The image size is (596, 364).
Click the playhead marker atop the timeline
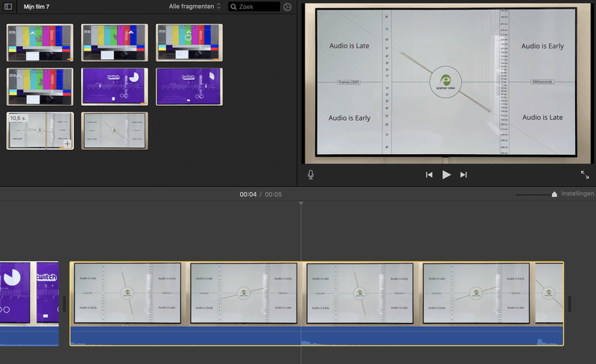301,203
